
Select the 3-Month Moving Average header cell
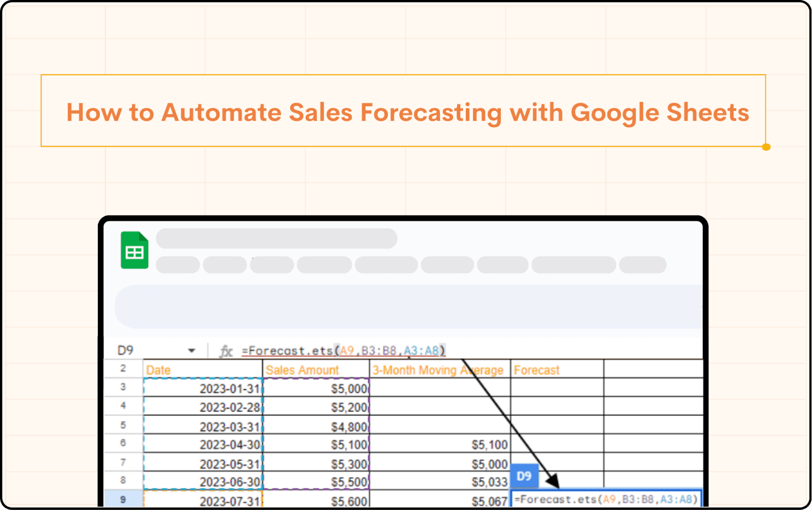point(440,369)
